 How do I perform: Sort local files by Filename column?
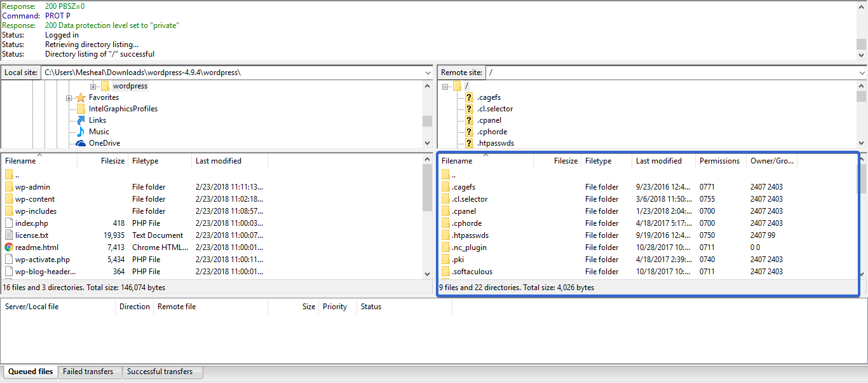pyautogui.click(x=39, y=161)
